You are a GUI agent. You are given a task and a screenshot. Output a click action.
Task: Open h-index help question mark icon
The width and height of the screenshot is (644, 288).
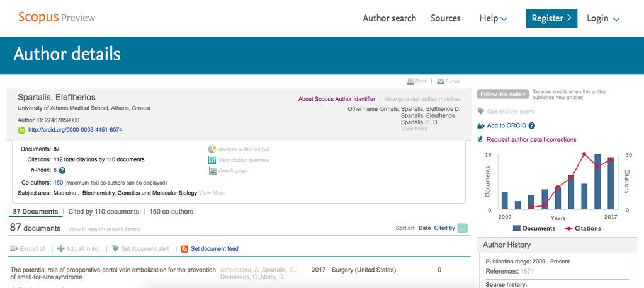(x=62, y=170)
